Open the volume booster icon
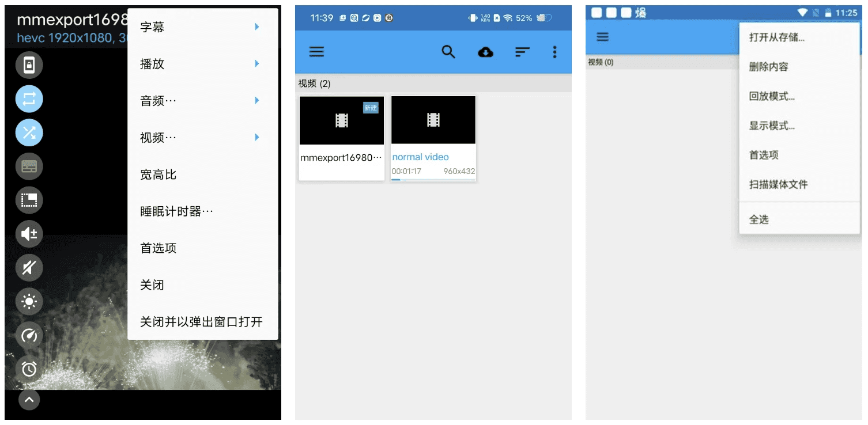Viewport: 868px width, 425px height. (x=29, y=234)
